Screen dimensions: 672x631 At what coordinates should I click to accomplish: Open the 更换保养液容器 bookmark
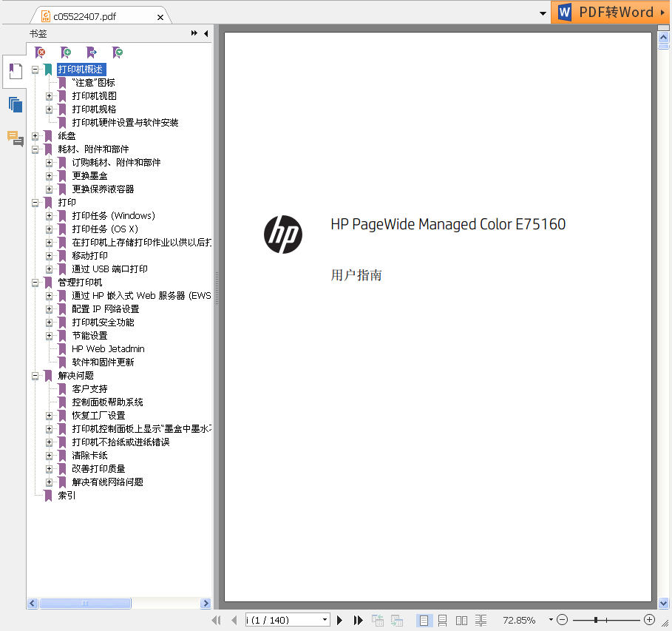103,189
